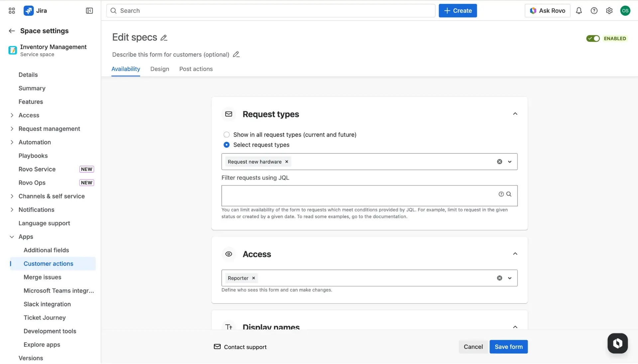The width and height of the screenshot is (638, 364).
Task: Open the app switcher grid icon
Action: click(x=11, y=11)
